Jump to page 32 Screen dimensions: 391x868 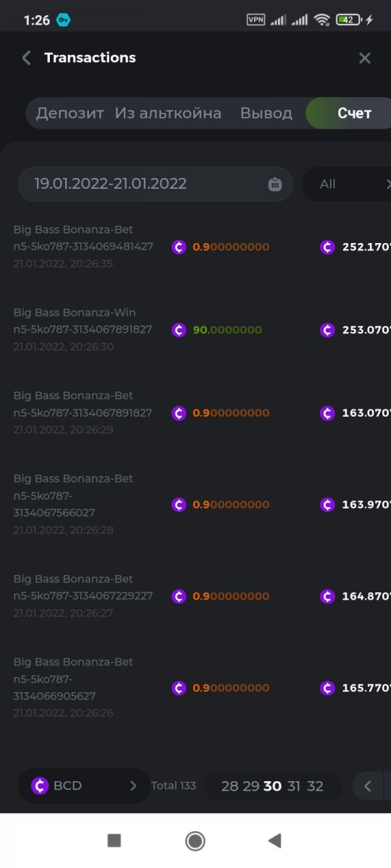[x=315, y=786]
